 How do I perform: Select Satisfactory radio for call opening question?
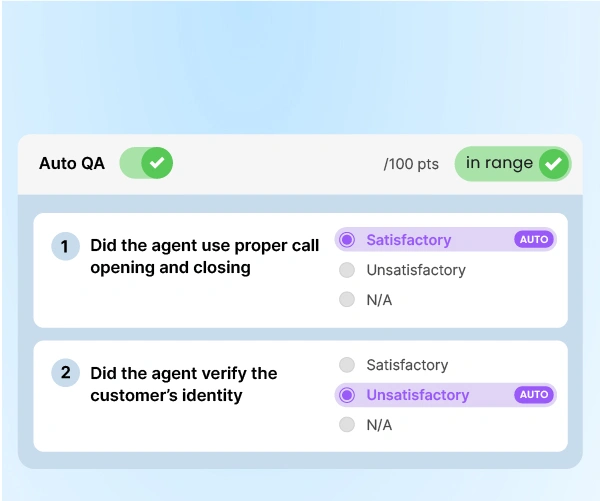pyautogui.click(x=347, y=240)
